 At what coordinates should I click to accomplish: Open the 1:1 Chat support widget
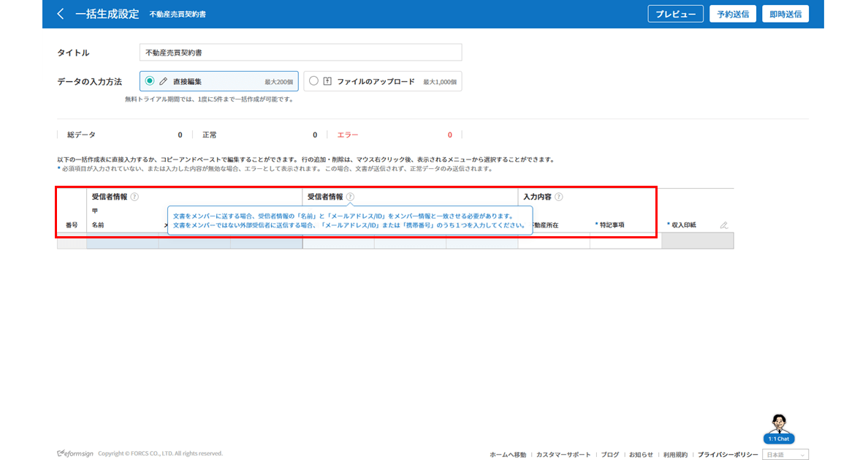[x=779, y=429]
